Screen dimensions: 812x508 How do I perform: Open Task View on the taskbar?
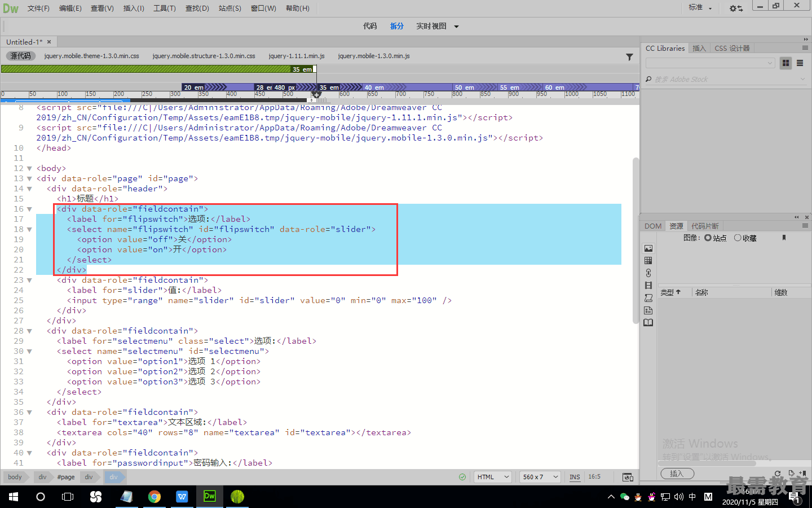pyautogui.click(x=68, y=497)
